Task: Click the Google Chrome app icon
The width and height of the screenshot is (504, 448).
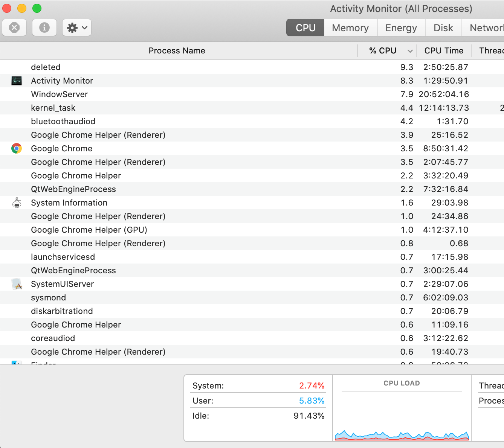Action: click(x=17, y=148)
